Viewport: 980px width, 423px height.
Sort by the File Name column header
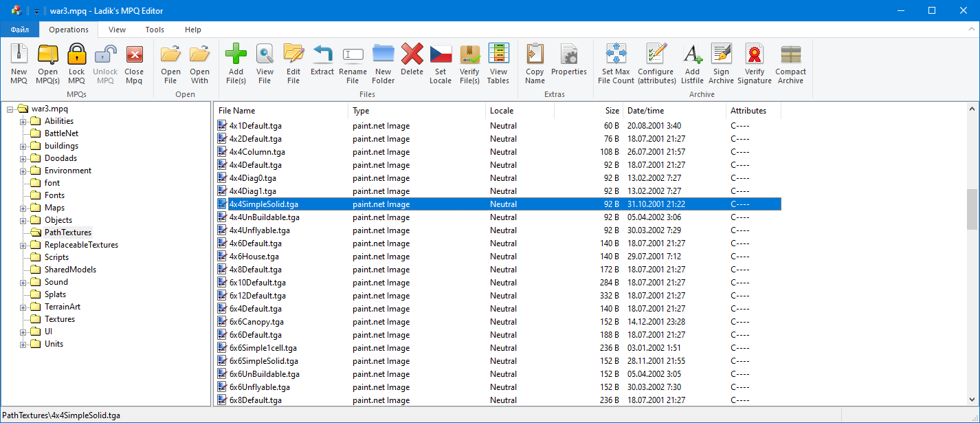(282, 111)
